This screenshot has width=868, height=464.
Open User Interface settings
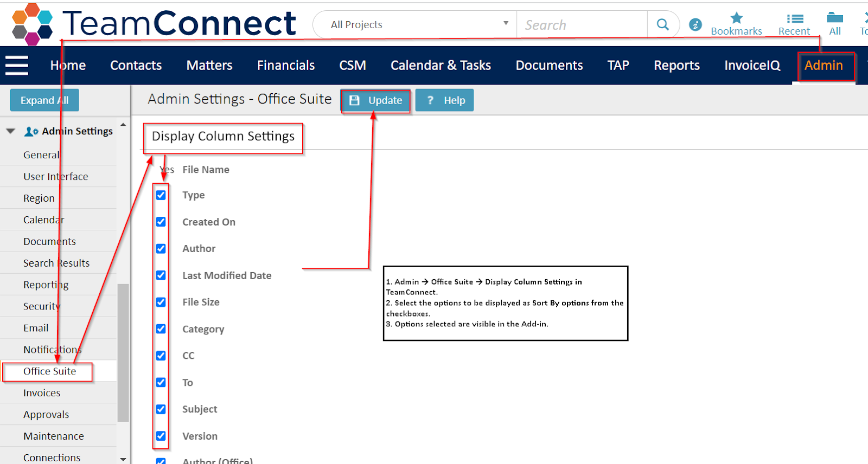tap(56, 177)
